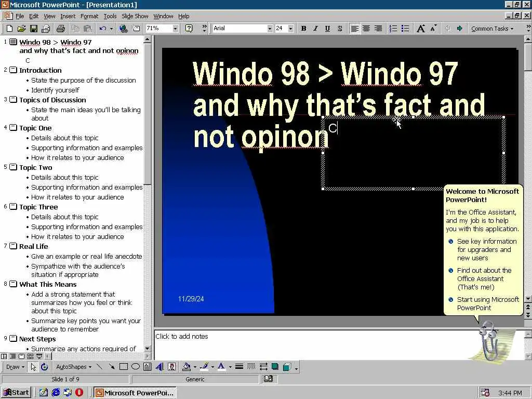Apply bulleted list formatting
This screenshot has height=399, width=532.
(x=405, y=29)
